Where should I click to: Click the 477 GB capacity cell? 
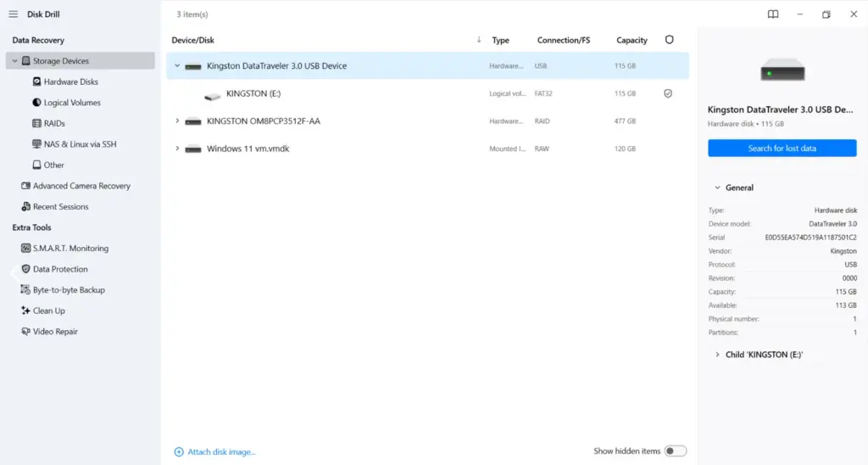(x=625, y=120)
